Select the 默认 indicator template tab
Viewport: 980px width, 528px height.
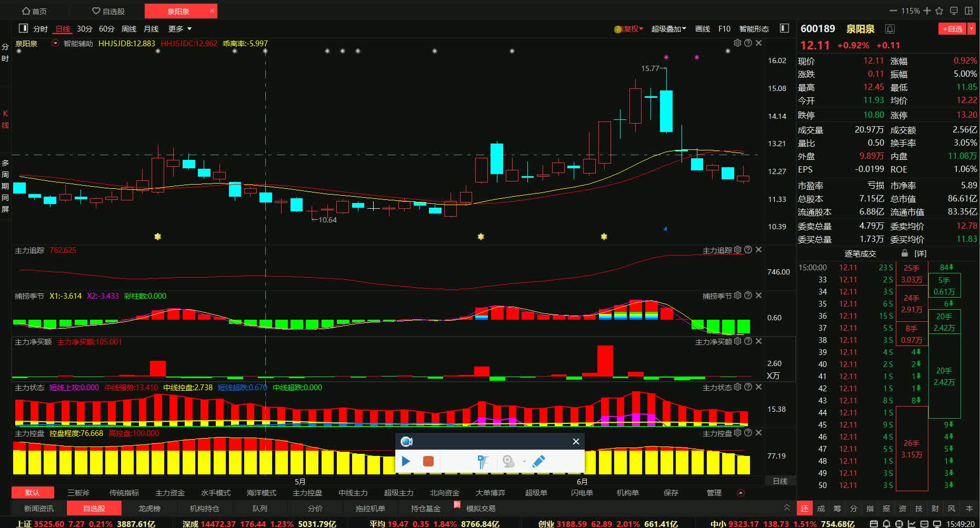33,493
